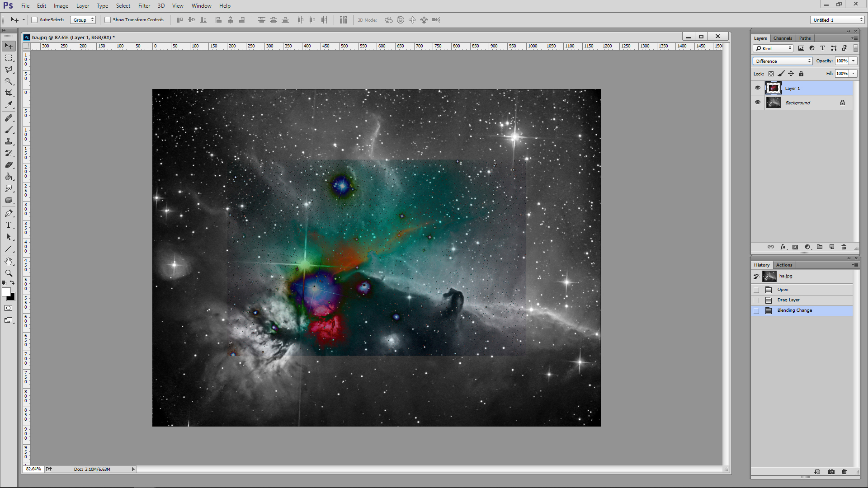Screen dimensions: 868x488
Task: Open the Auto-Select Group dropdown
Action: (x=83, y=20)
